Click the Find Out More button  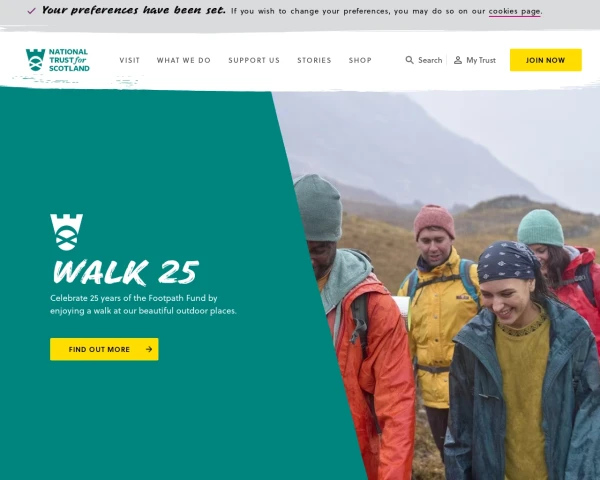point(104,349)
